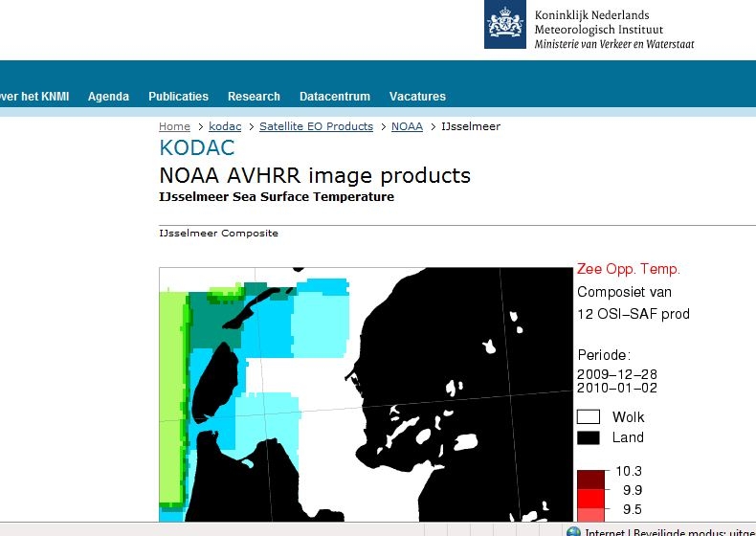This screenshot has width=756, height=536.
Task: Click the start date 2009-12-28
Action: [x=617, y=374]
